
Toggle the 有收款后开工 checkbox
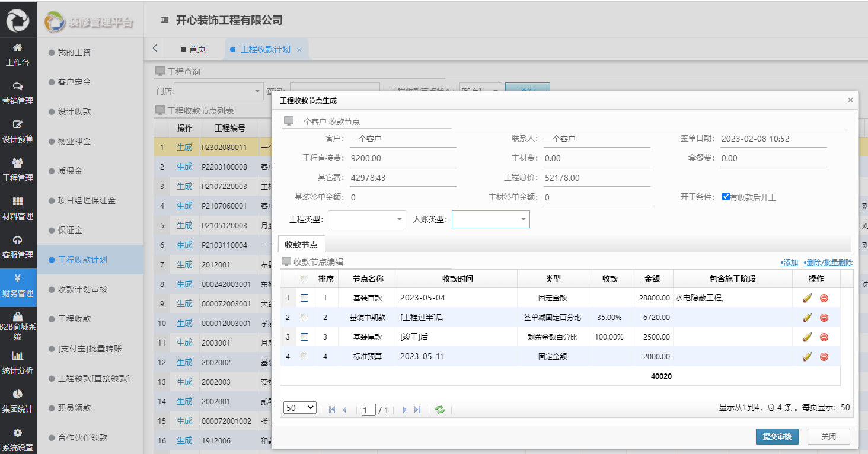click(x=726, y=197)
